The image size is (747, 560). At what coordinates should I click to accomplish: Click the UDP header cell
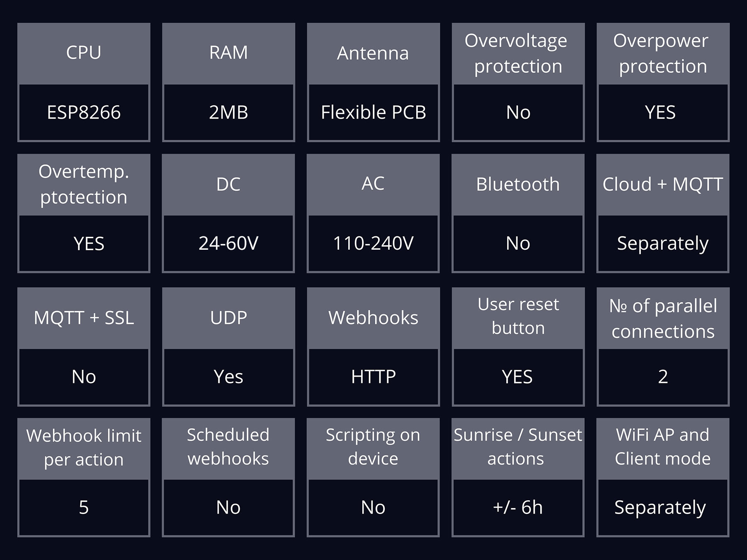229,318
